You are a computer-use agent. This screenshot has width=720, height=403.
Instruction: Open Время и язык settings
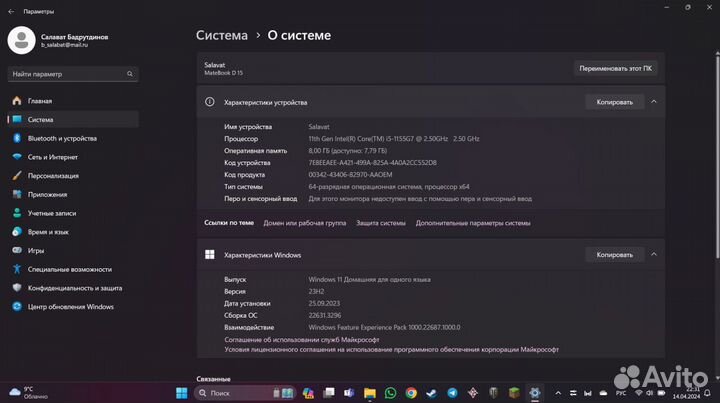73,232
